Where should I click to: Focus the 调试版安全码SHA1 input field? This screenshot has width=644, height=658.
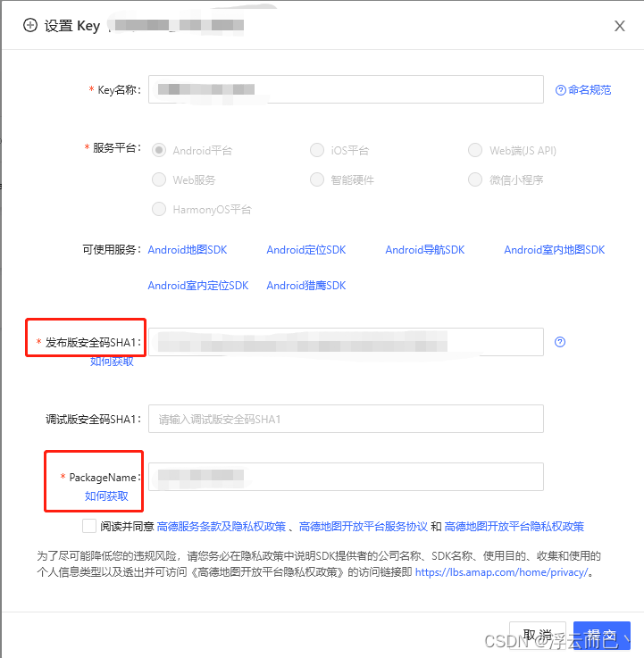coord(346,419)
